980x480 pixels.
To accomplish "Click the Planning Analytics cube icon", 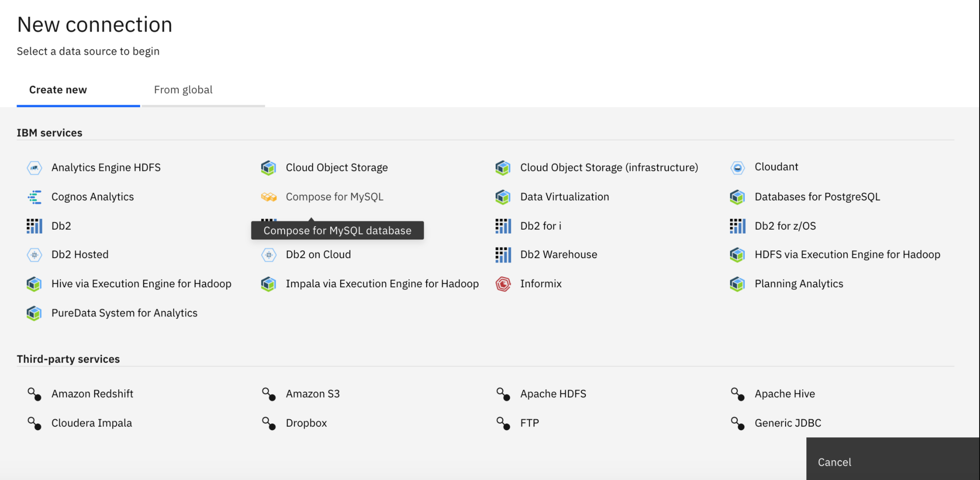I will (737, 284).
